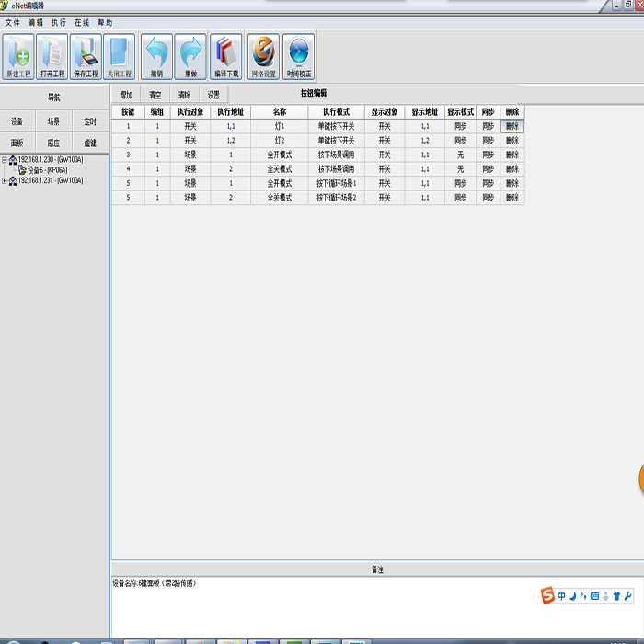Viewport: 644px width, 644px height.
Task: Click gateway icon of 192.168.1.230
Action: click(x=13, y=160)
